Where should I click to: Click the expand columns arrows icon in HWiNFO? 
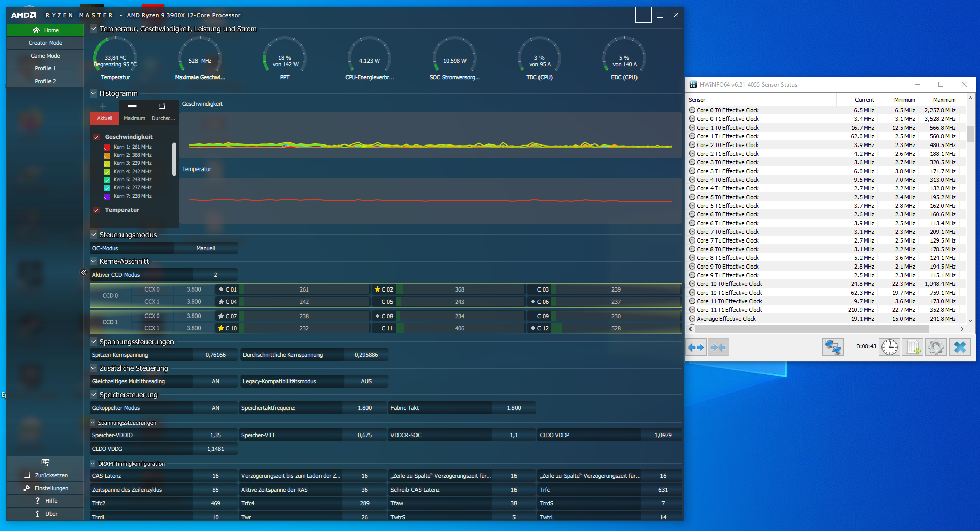tap(696, 347)
